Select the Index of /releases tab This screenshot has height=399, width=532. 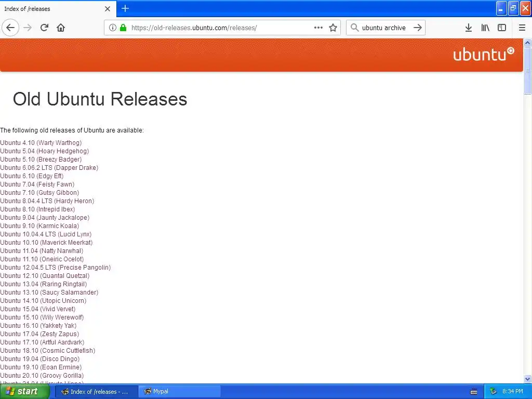tap(58, 9)
